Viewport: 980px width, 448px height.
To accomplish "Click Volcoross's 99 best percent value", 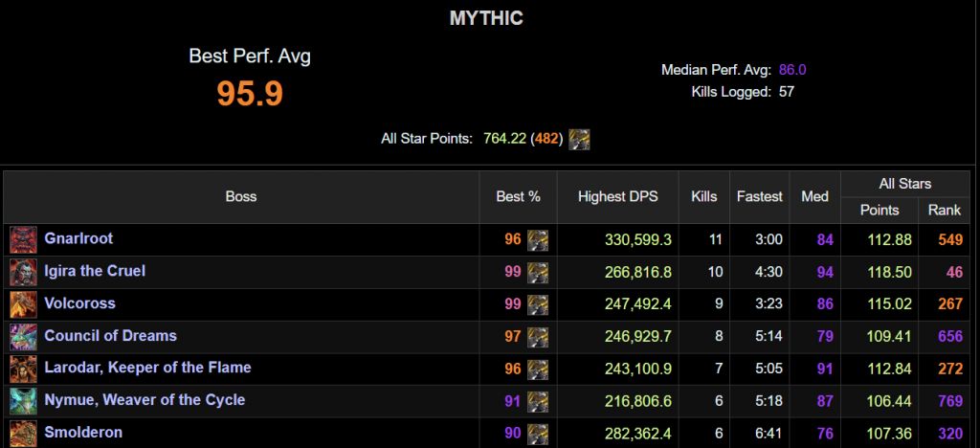I will pyautogui.click(x=512, y=303).
